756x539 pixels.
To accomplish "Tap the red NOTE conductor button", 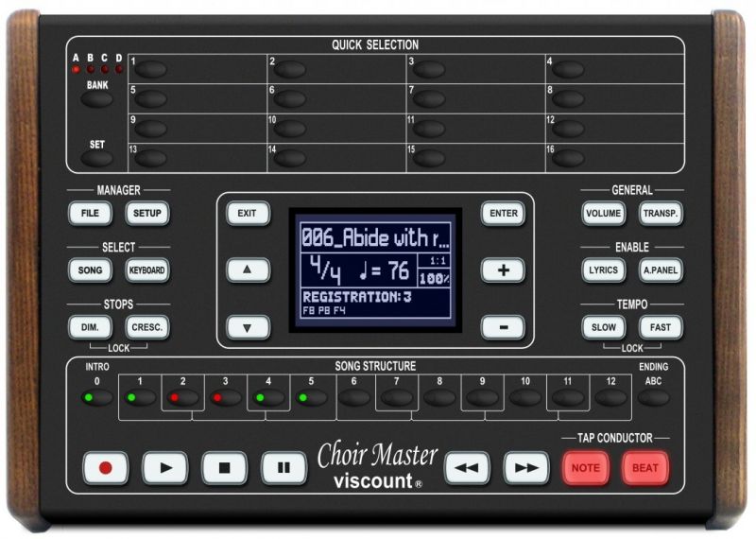I will (x=585, y=467).
